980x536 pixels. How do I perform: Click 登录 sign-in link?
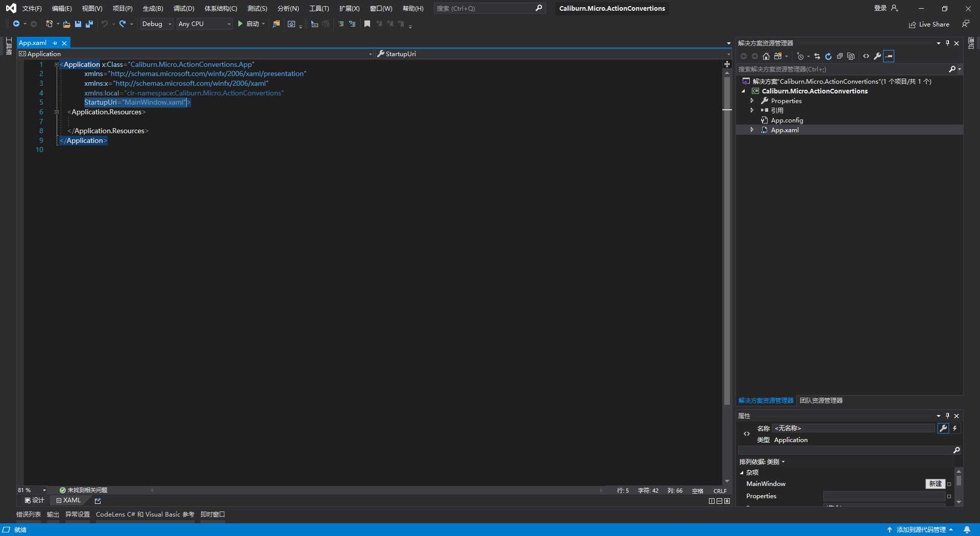(x=880, y=8)
